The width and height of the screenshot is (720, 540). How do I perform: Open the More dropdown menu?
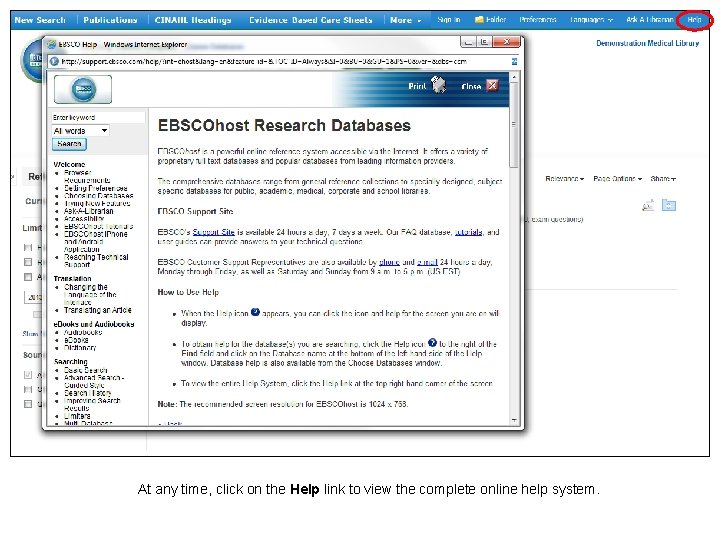coord(405,20)
